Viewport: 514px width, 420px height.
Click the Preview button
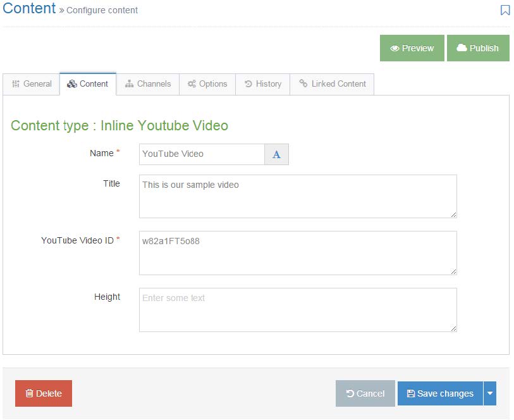tap(412, 48)
